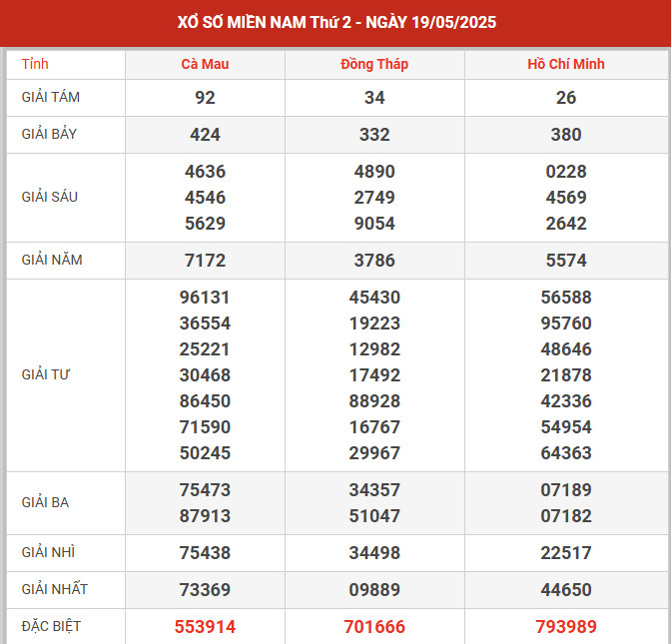The width and height of the screenshot is (671, 644).
Task: Click giải sáu number 5629
Action: click(205, 224)
